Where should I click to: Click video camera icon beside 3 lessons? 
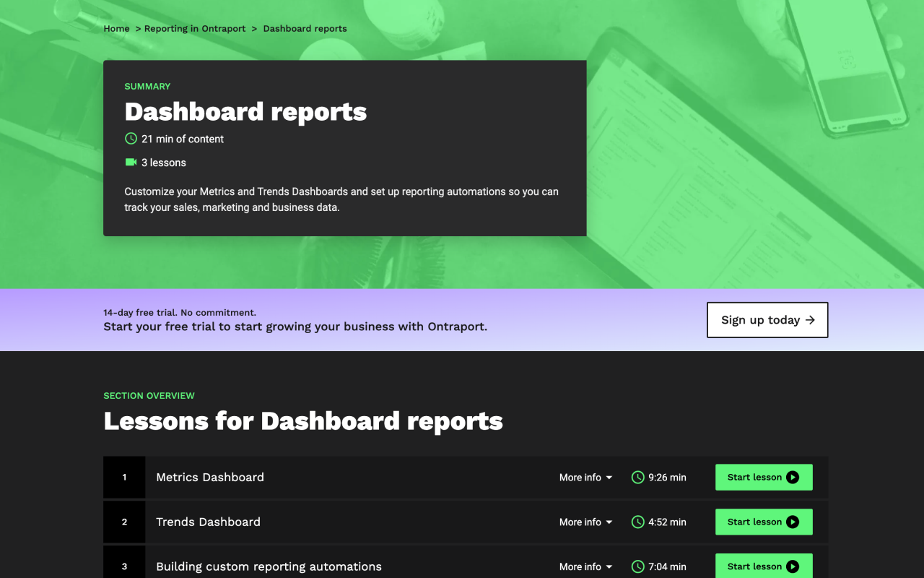coord(131,162)
